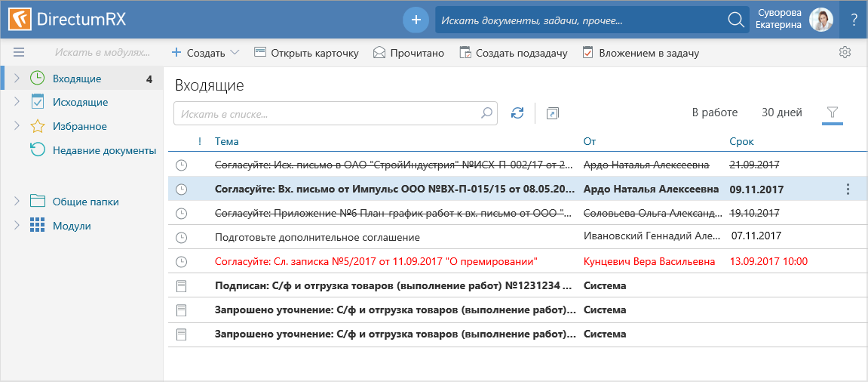Refresh the Входящие list

point(517,112)
